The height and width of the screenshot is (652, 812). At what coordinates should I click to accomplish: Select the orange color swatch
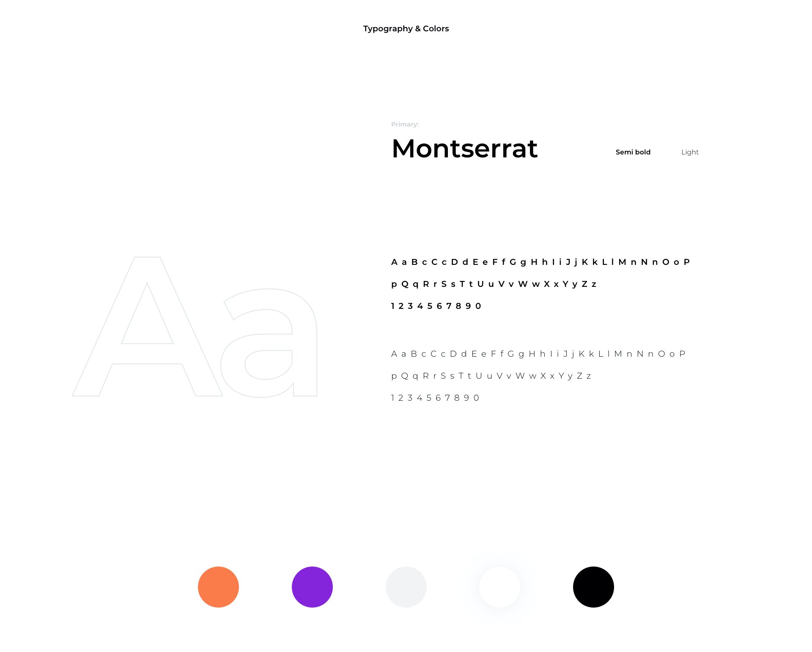pos(218,587)
